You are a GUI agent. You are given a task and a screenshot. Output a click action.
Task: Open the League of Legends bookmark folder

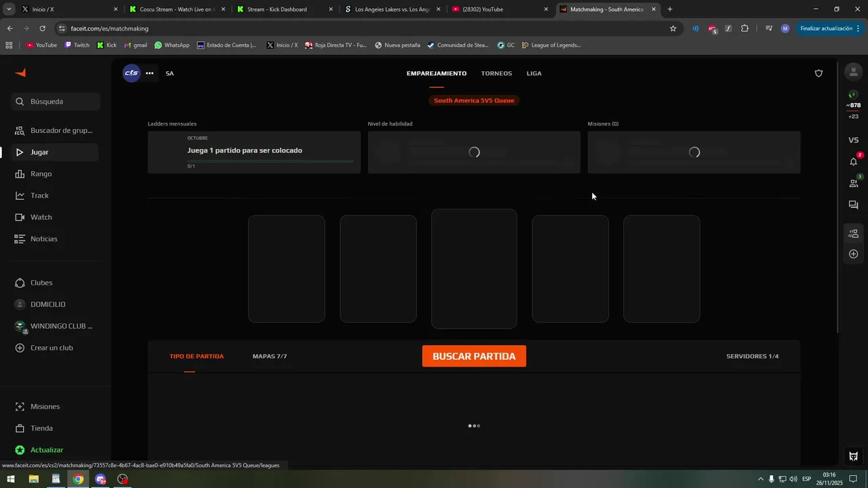(x=551, y=45)
